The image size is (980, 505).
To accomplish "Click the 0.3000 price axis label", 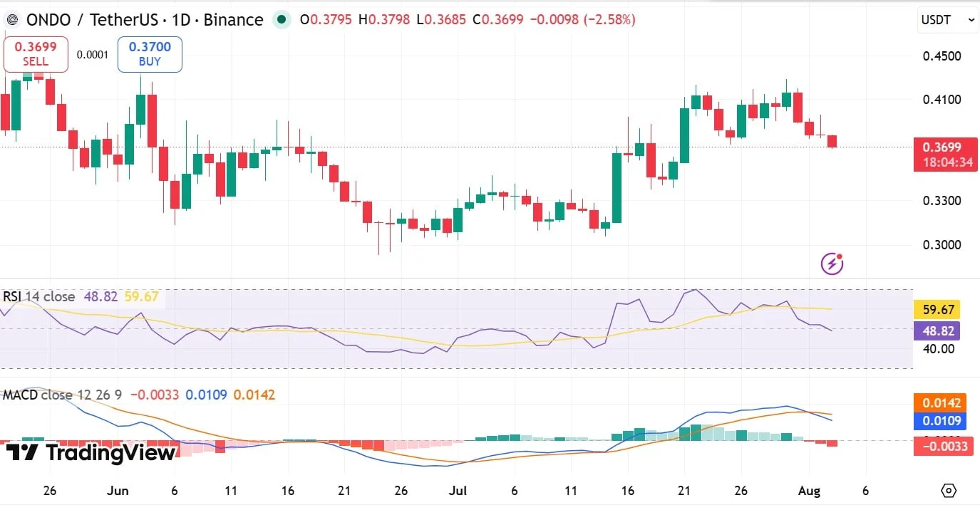I will click(x=942, y=245).
